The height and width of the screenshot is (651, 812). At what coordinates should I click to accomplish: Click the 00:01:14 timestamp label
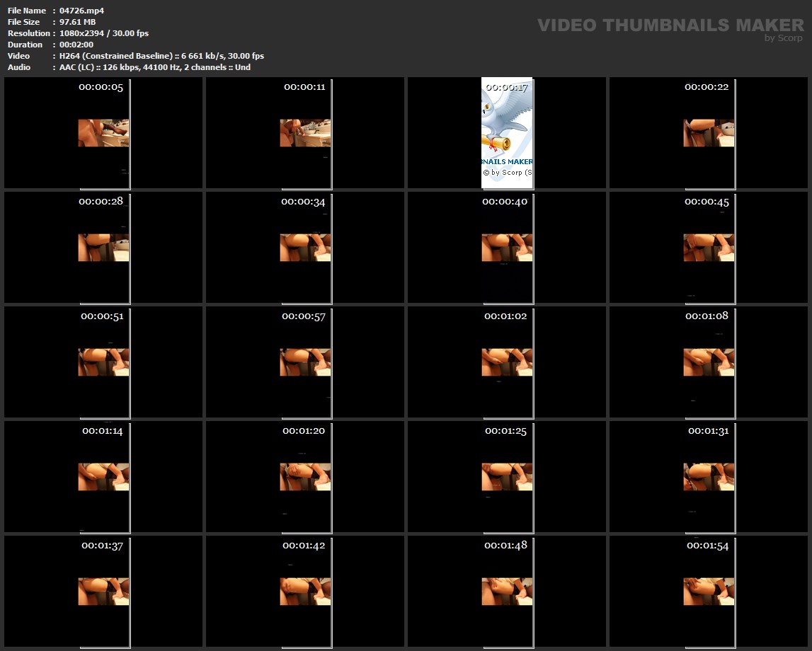(x=103, y=430)
